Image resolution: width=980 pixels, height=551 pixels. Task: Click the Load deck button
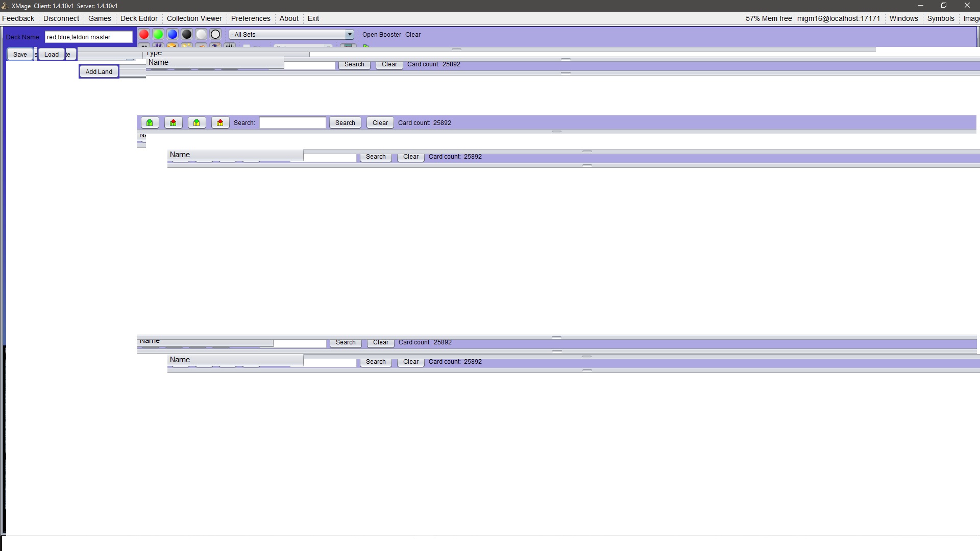coord(51,55)
